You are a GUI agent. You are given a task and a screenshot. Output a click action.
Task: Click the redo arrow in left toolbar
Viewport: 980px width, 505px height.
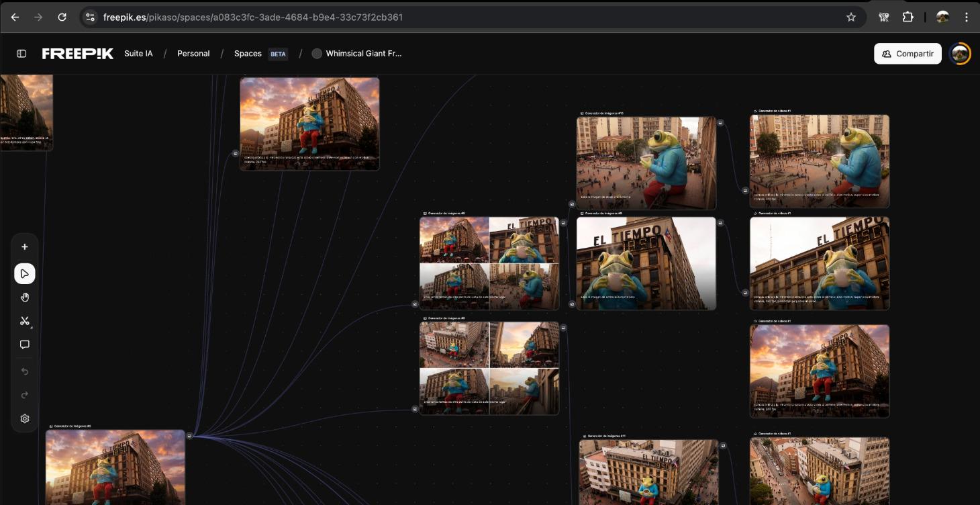(x=25, y=395)
